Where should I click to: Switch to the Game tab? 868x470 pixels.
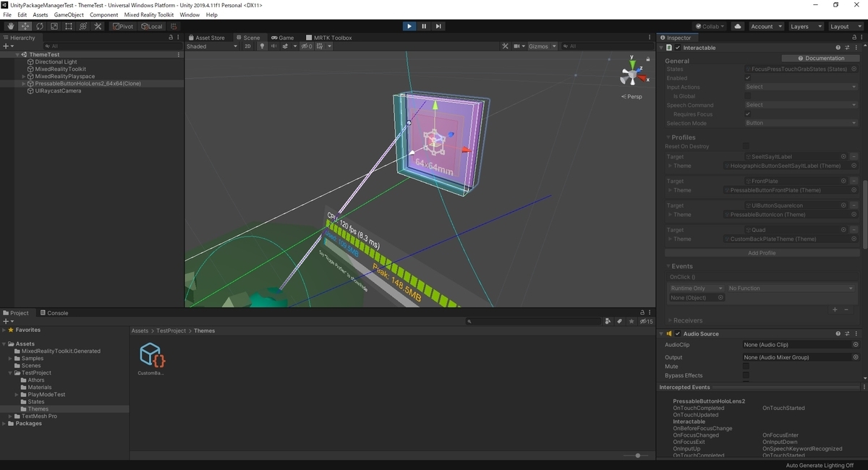[283, 38]
